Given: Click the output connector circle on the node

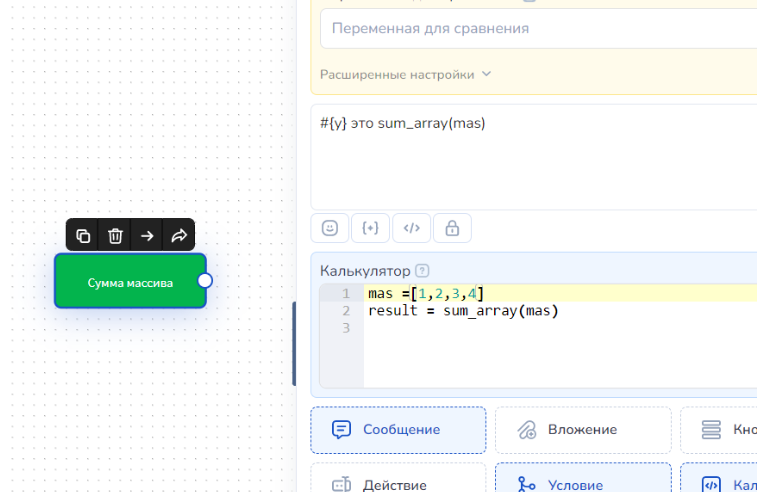Looking at the screenshot, I should (205, 281).
